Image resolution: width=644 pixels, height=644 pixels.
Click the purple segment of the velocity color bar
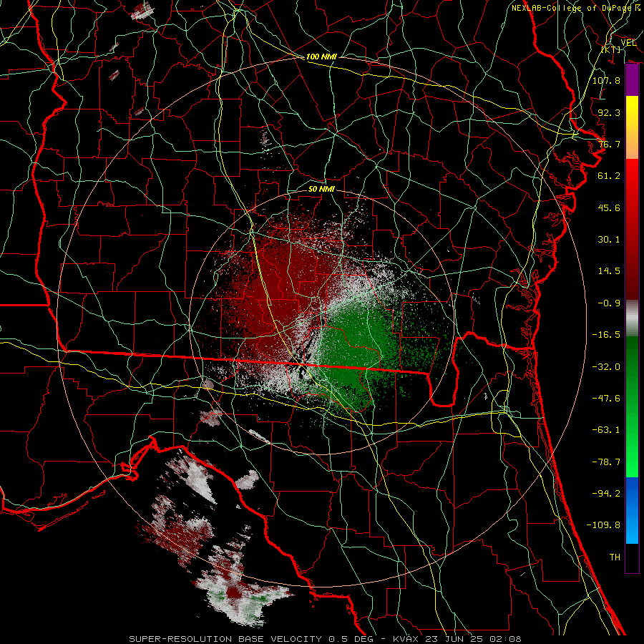tap(632, 80)
